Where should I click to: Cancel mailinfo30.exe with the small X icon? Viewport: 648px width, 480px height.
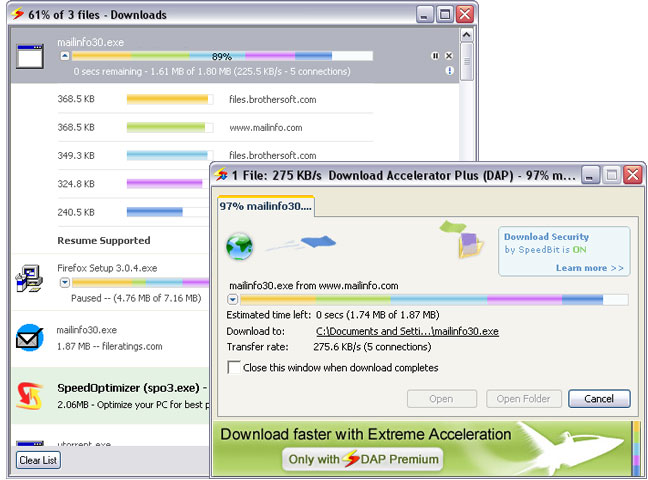(x=448, y=56)
